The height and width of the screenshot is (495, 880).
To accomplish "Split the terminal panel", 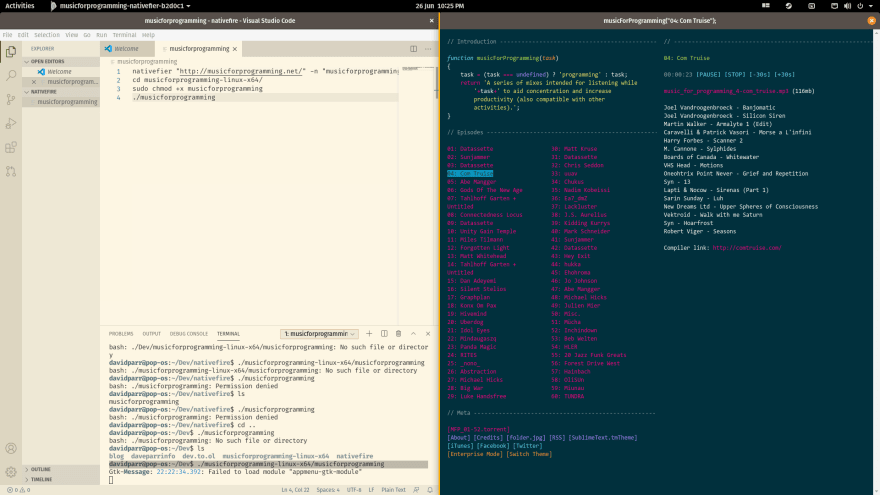I will [x=384, y=333].
